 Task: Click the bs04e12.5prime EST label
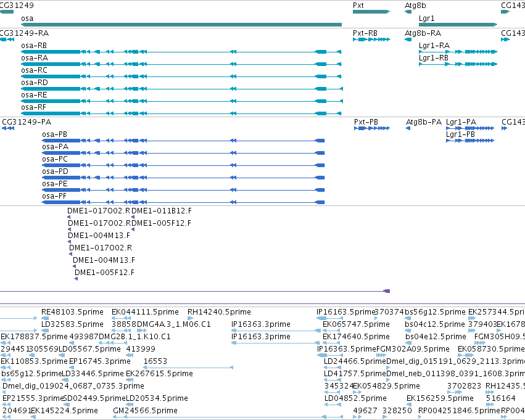click(x=436, y=337)
